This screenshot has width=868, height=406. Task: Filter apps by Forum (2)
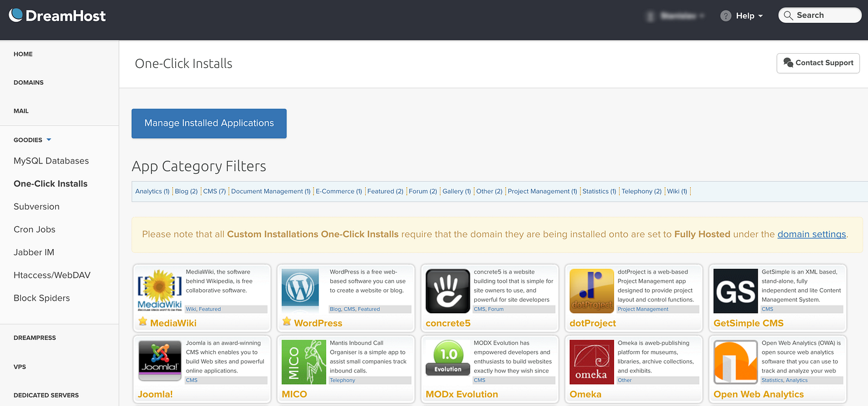(x=423, y=191)
